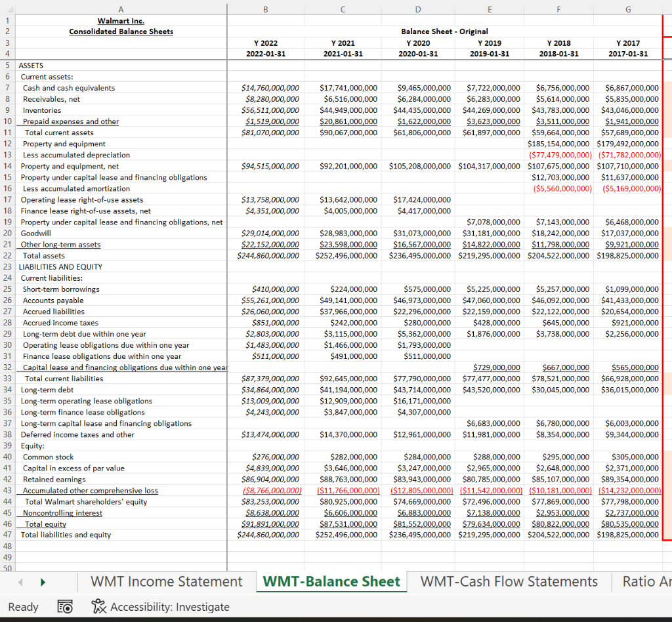The image size is (672, 622).
Task: Switch to WMT-Cash Flow Statements tab
Action: coord(509,581)
